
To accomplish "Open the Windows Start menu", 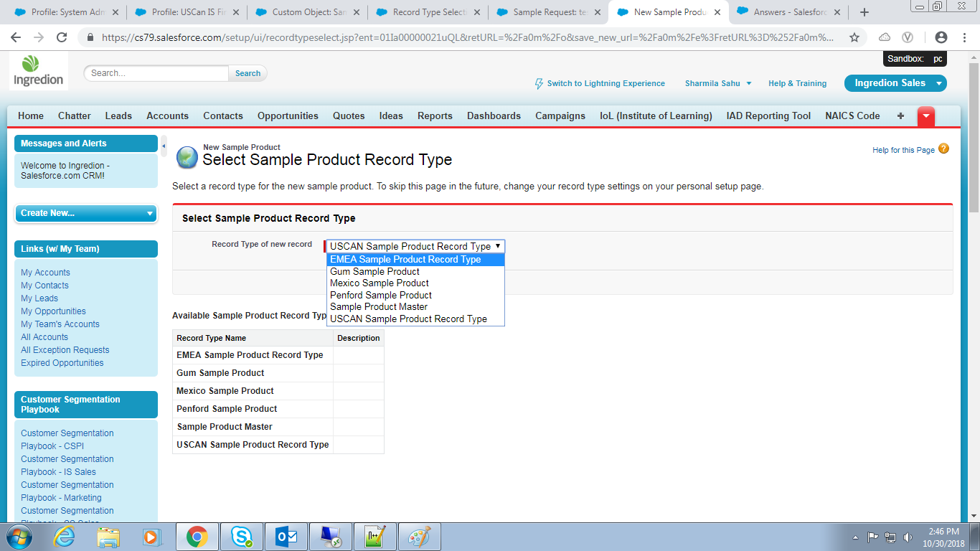I will tap(19, 537).
